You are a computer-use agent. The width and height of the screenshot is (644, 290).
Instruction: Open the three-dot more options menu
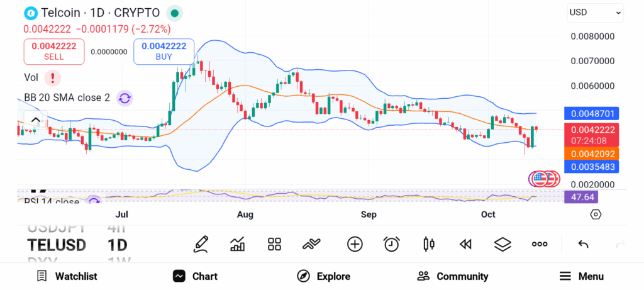[x=540, y=244]
